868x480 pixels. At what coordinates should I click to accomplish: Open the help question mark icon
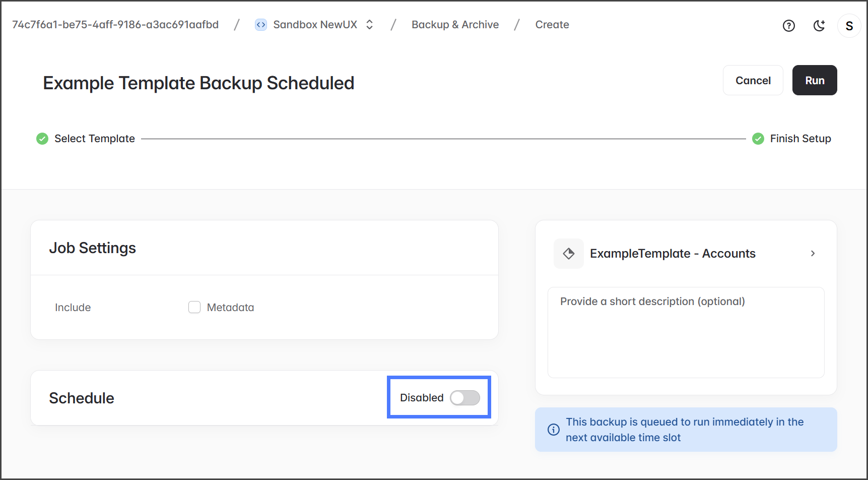coord(788,26)
